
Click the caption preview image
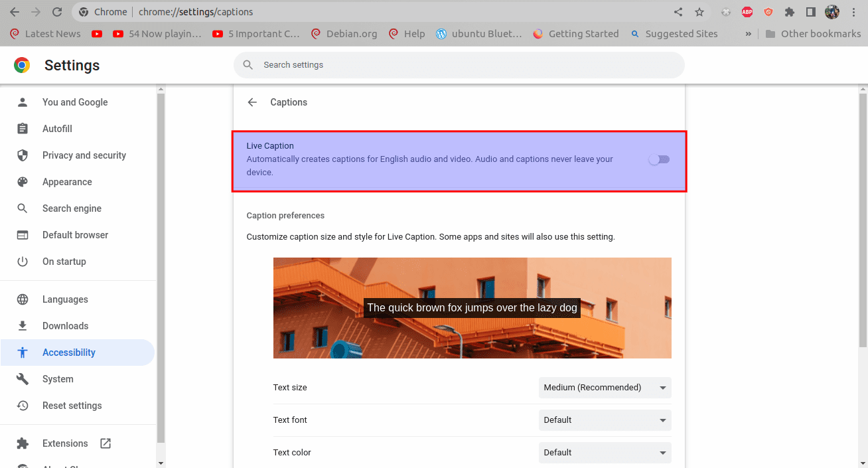coord(472,308)
